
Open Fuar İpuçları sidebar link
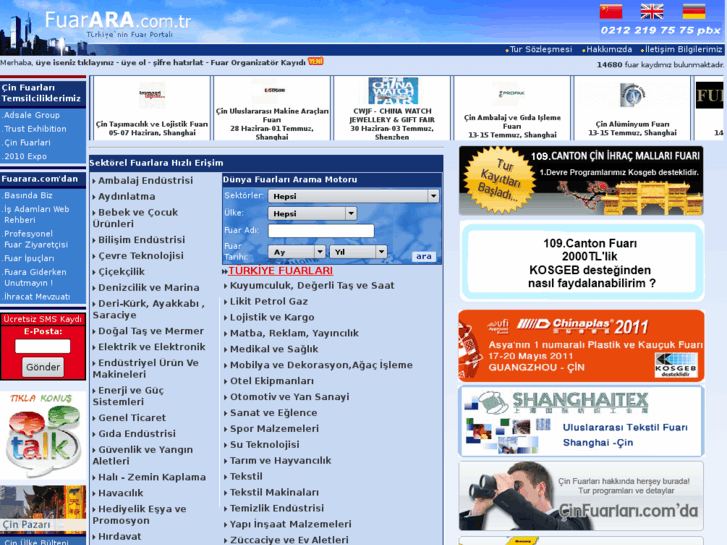(x=29, y=258)
